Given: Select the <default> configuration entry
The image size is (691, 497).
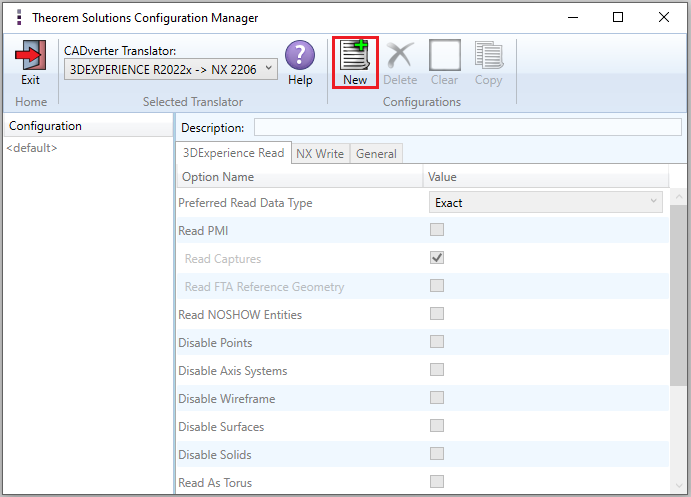Looking at the screenshot, I should pyautogui.click(x=32, y=148).
